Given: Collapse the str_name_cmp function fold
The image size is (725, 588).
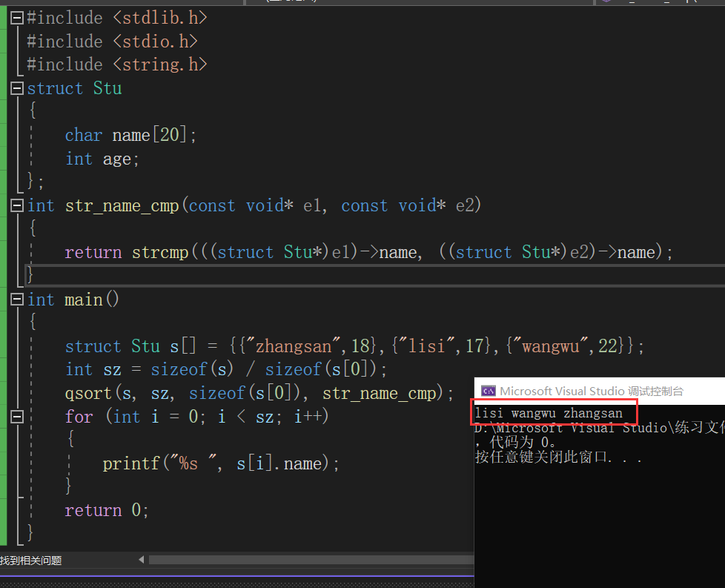Looking at the screenshot, I should [x=17, y=205].
